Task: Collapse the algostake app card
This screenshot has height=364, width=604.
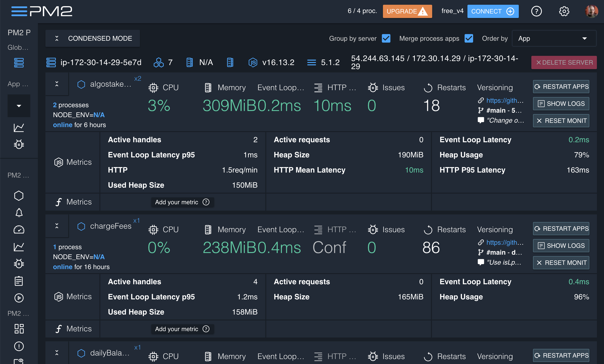Action: pyautogui.click(x=57, y=84)
